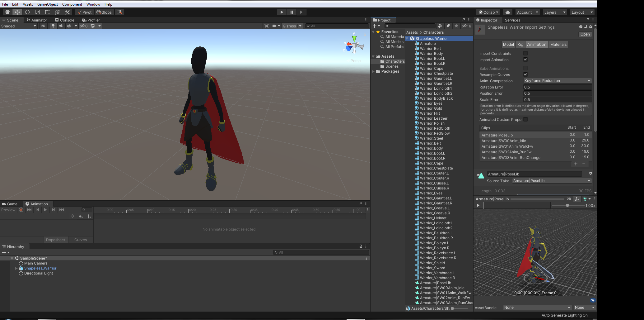
Task: Open Anim. Compression dropdown
Action: (x=557, y=81)
